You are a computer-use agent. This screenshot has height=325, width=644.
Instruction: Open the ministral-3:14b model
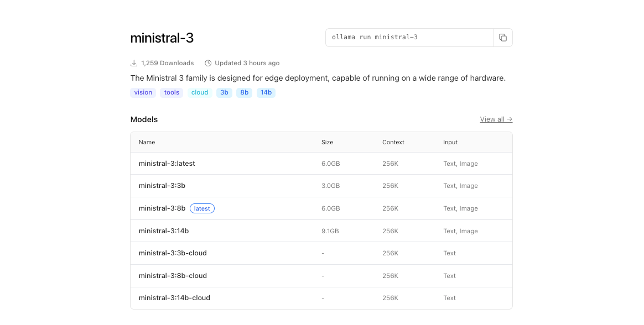pos(163,231)
